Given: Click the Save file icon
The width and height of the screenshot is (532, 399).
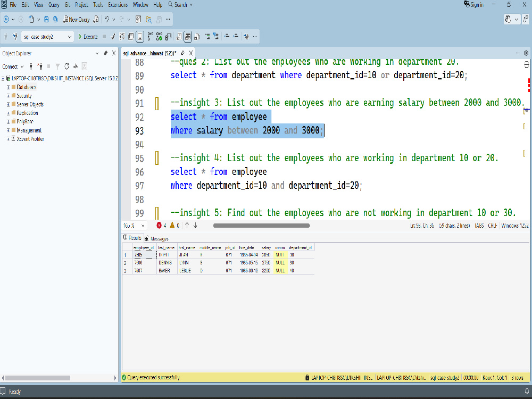Looking at the screenshot, I should [47, 19].
